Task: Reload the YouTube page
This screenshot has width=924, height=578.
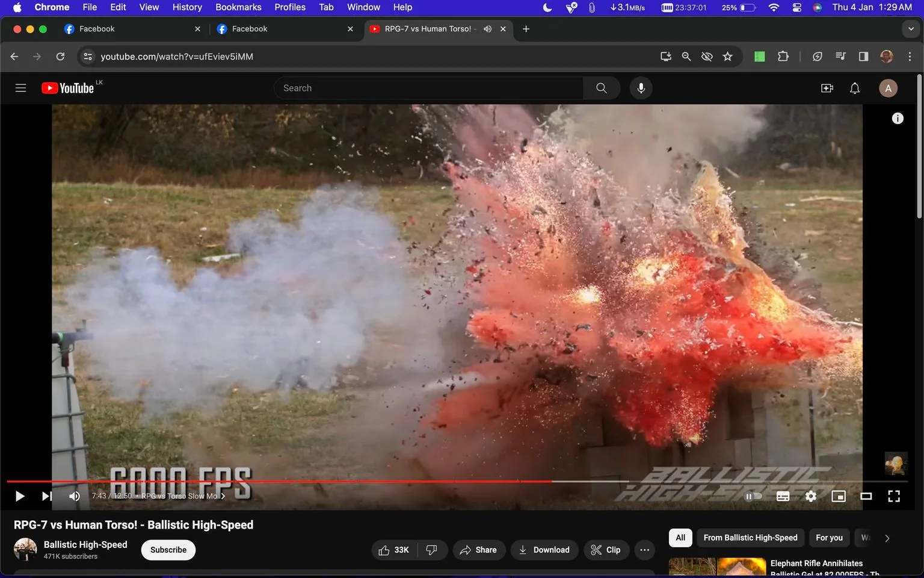Action: click(x=60, y=57)
